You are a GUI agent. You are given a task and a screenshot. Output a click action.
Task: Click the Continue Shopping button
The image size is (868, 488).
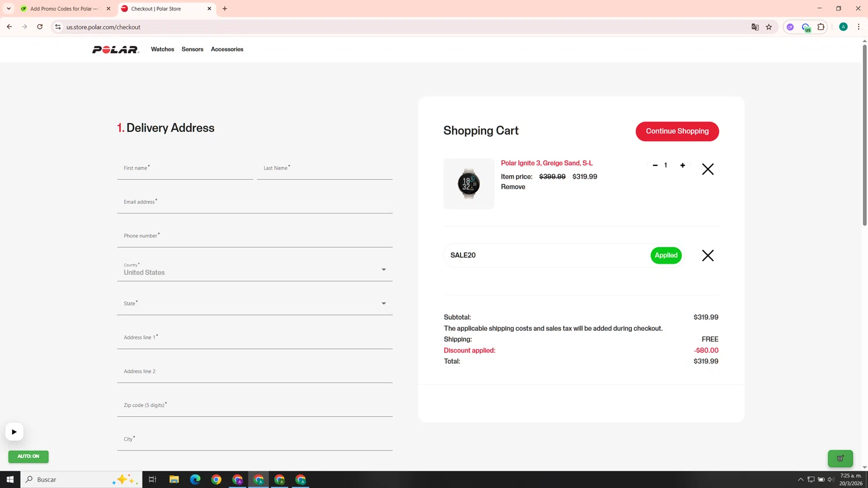tap(677, 131)
